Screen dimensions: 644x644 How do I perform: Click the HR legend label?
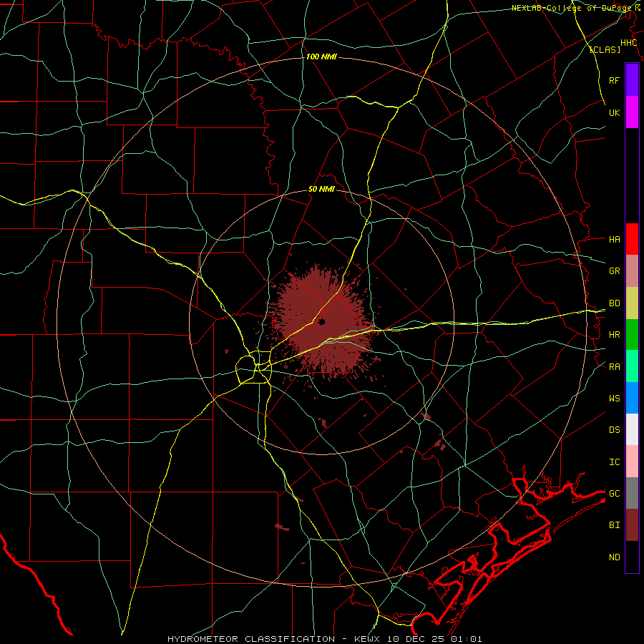615,335
